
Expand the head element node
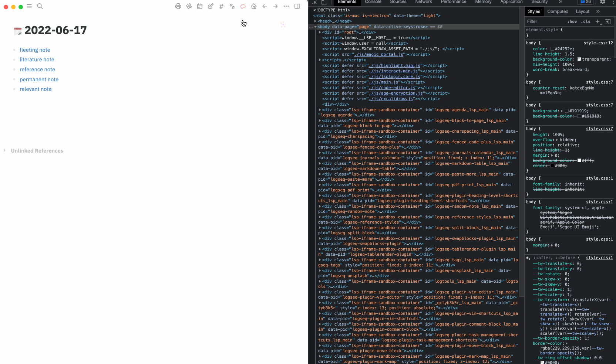pyautogui.click(x=316, y=21)
